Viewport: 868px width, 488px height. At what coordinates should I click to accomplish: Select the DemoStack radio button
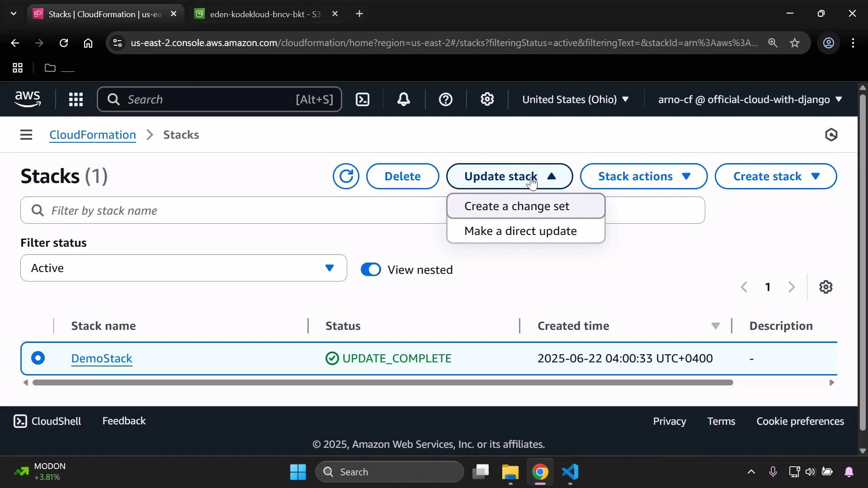(38, 358)
